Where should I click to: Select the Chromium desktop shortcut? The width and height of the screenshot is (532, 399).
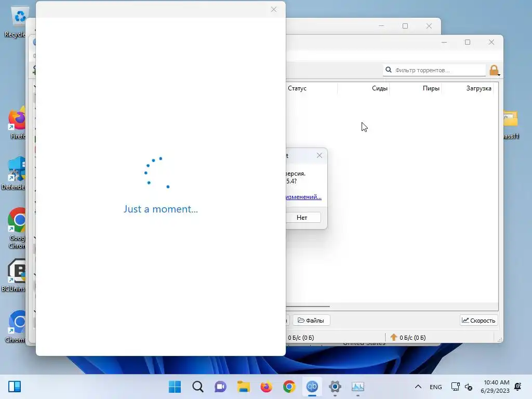15,326
